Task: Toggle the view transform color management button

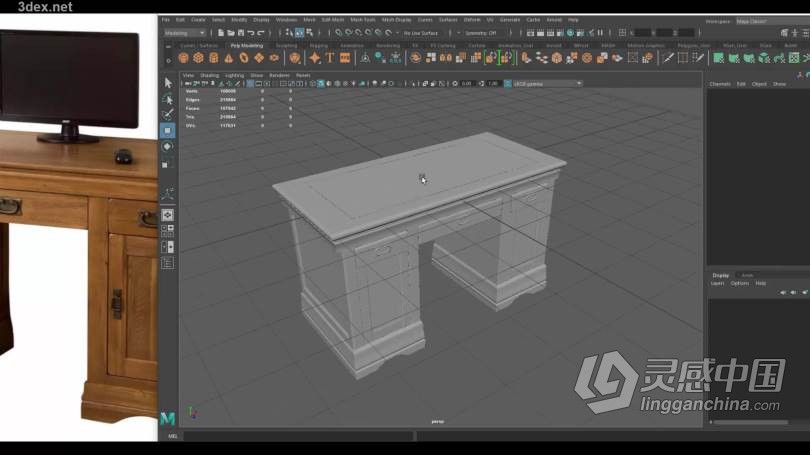Action: pos(507,83)
